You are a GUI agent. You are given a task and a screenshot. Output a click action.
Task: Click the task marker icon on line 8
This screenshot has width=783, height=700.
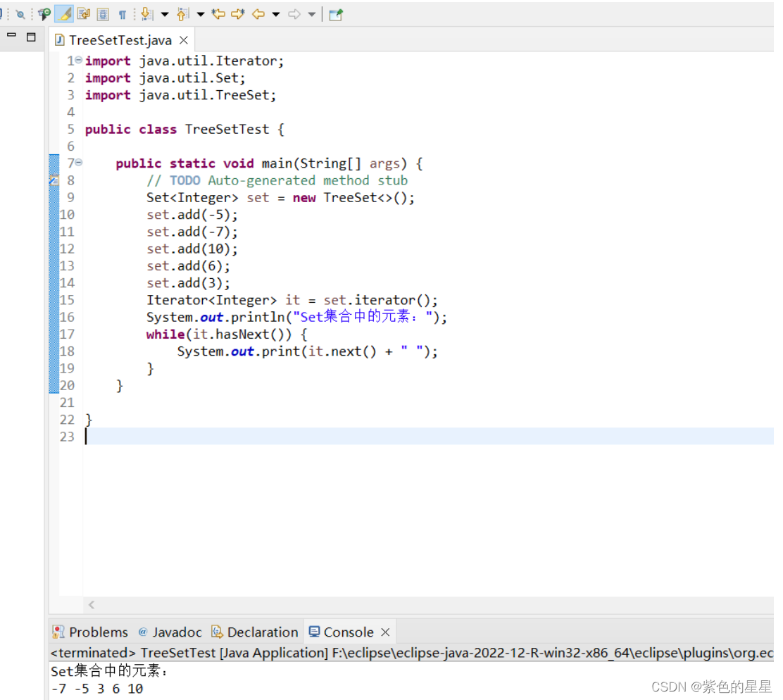pos(54,180)
